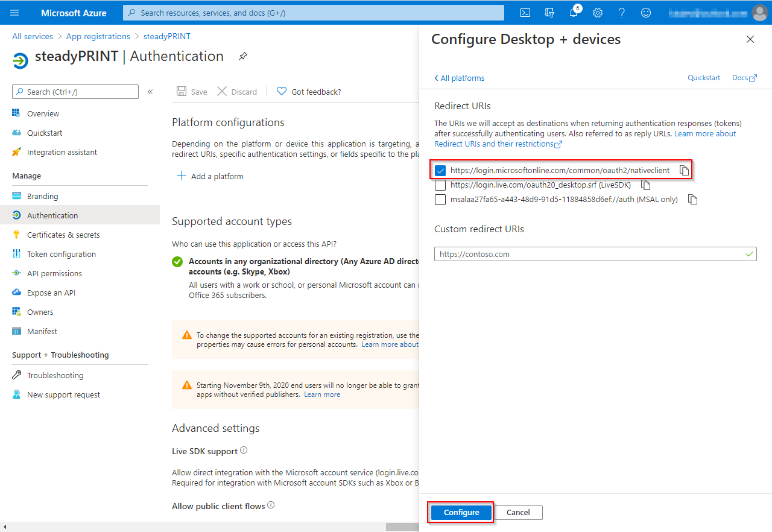This screenshot has width=772, height=532.
Task: Open the Help question mark icon
Action: coord(622,13)
